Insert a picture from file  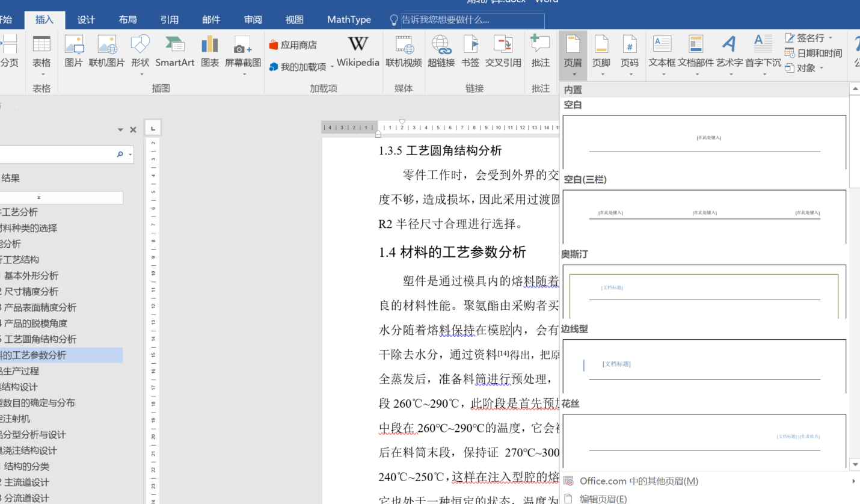click(73, 52)
